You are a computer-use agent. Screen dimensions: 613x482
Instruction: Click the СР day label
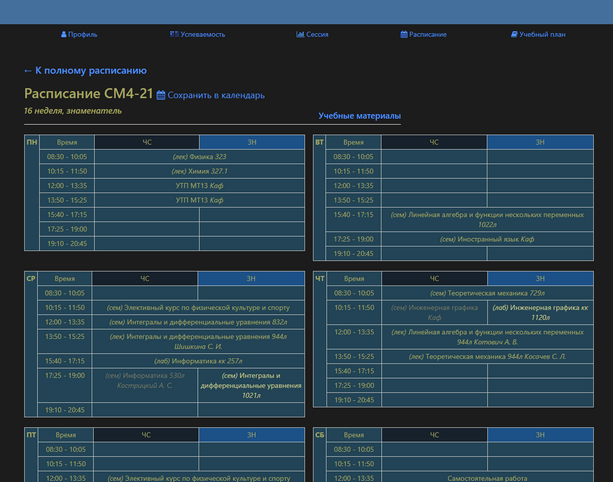pos(31,278)
